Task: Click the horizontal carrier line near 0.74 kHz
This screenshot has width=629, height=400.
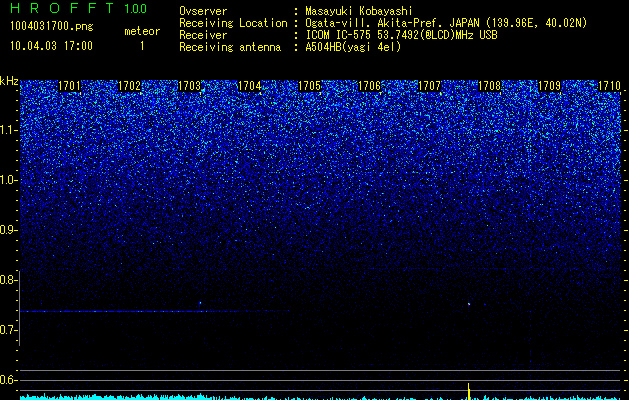Action: 154,311
